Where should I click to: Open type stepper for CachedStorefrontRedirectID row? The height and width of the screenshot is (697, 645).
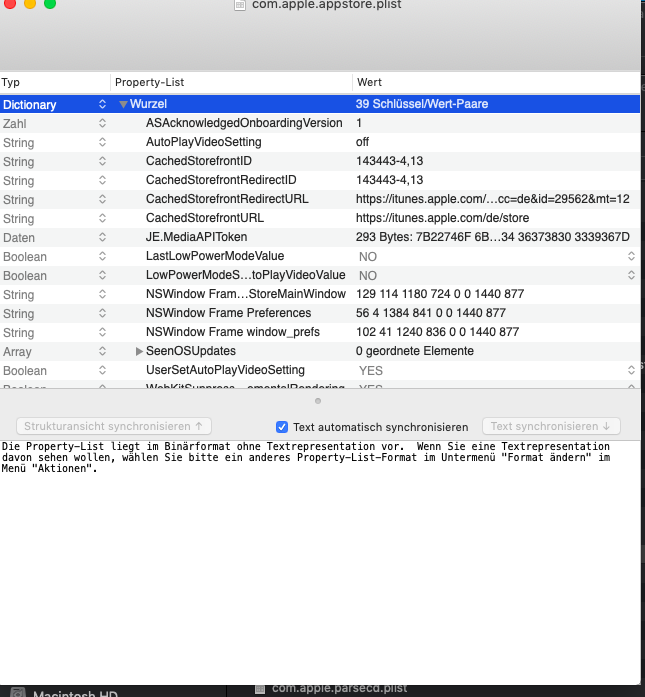coord(102,180)
